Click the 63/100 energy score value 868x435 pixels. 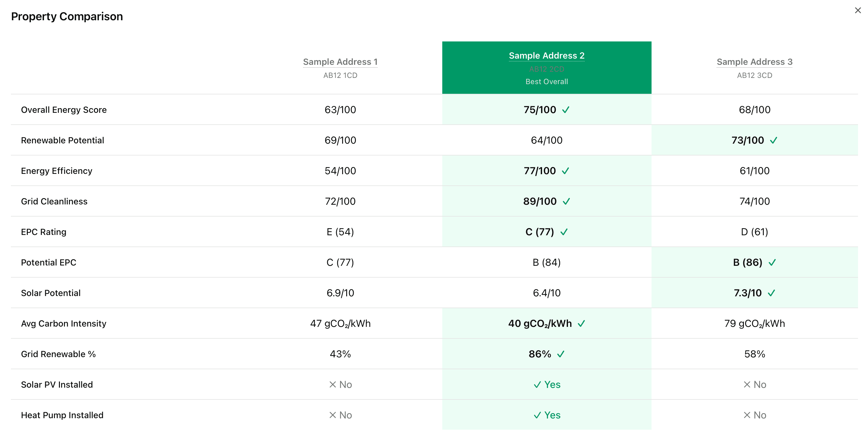click(x=340, y=110)
